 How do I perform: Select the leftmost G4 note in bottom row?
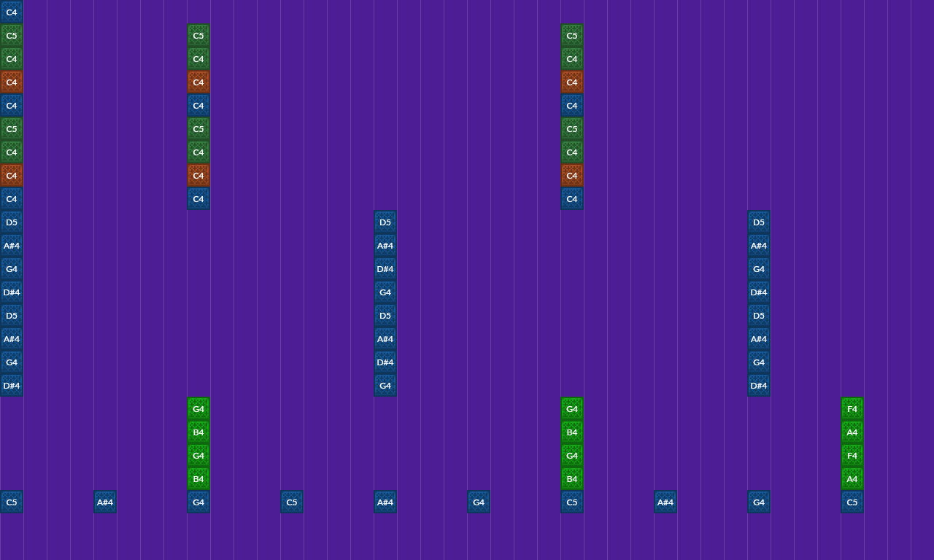pyautogui.click(x=198, y=502)
